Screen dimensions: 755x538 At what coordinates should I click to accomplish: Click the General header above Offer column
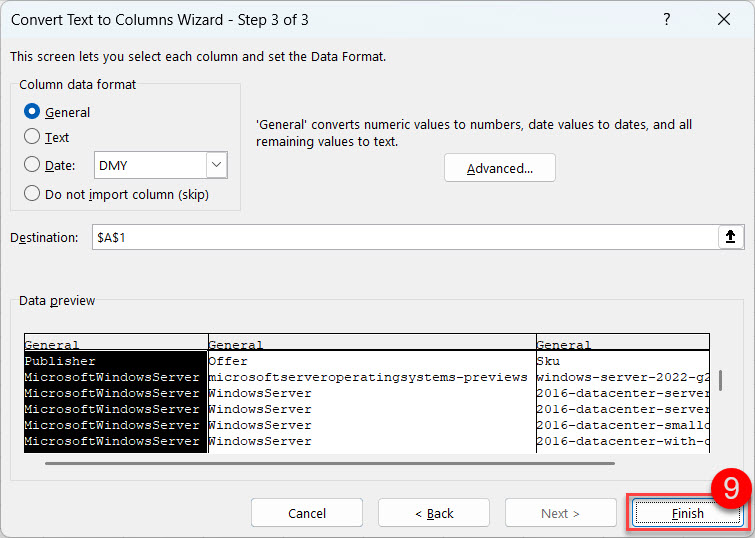(x=371, y=344)
